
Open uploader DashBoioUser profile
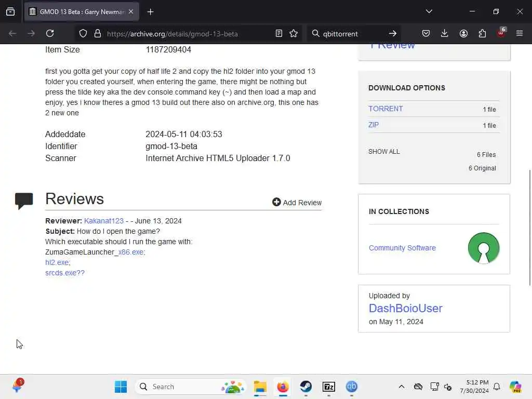(x=405, y=309)
